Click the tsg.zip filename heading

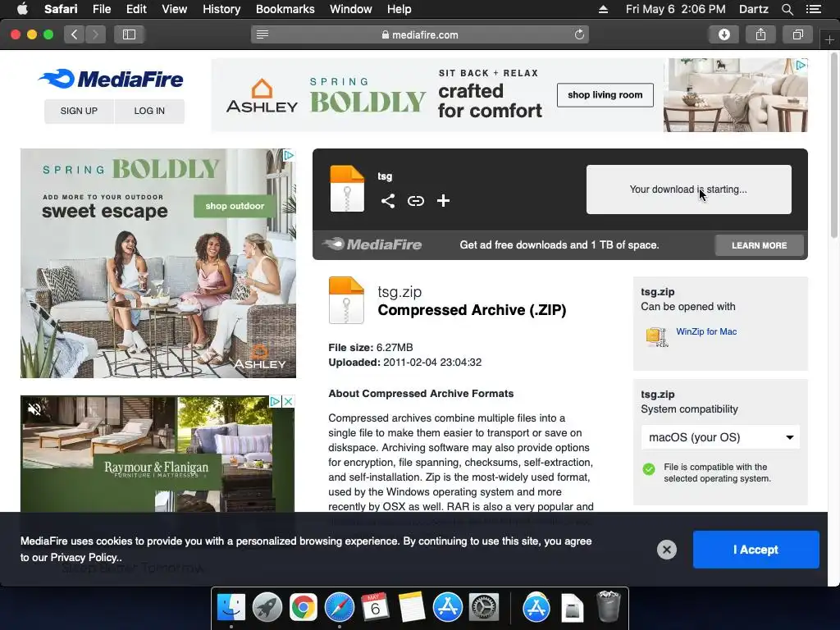pyautogui.click(x=399, y=292)
